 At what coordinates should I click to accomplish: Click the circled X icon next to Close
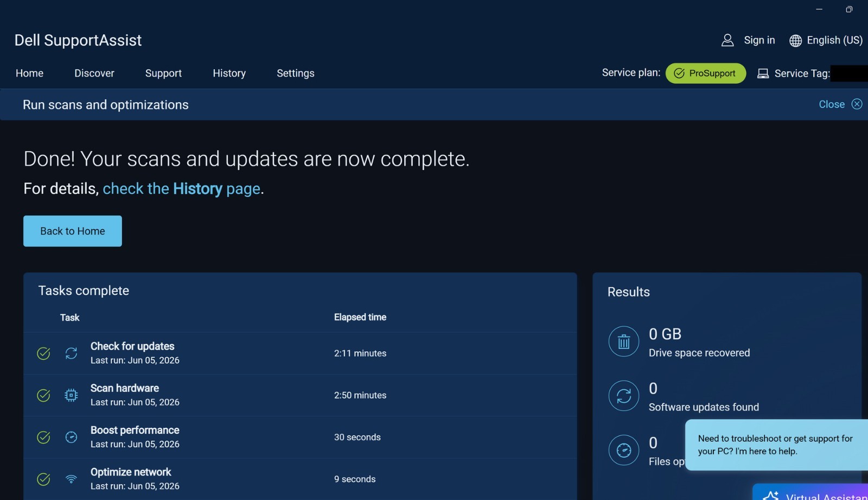pyautogui.click(x=857, y=104)
